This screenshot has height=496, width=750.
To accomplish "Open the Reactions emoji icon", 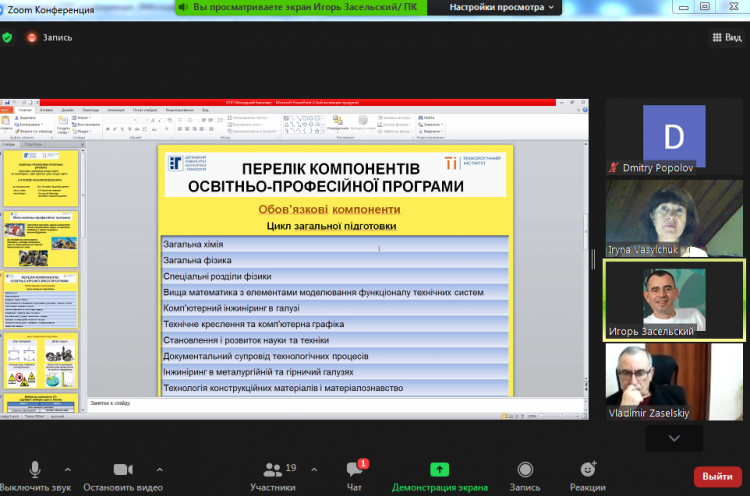I will pos(588,469).
